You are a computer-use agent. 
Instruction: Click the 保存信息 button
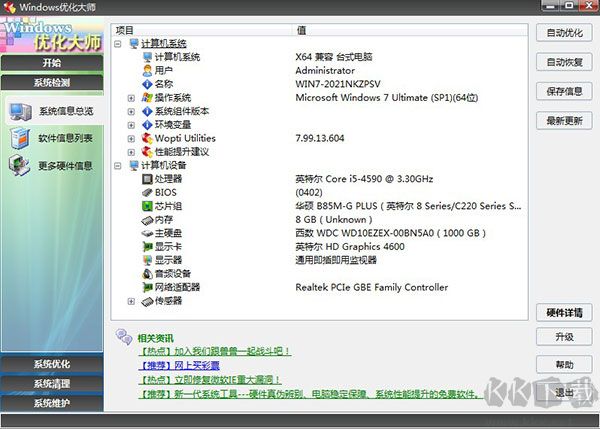pyautogui.click(x=564, y=91)
